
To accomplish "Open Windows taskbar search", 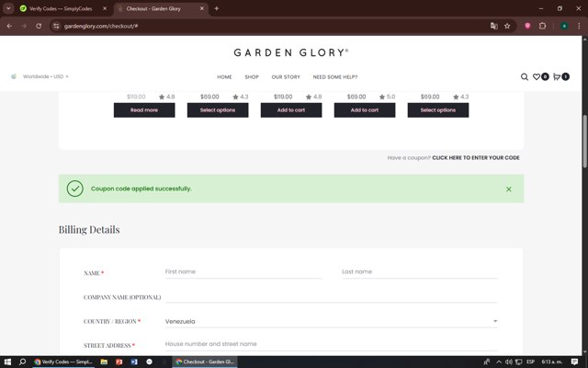I will [22, 362].
